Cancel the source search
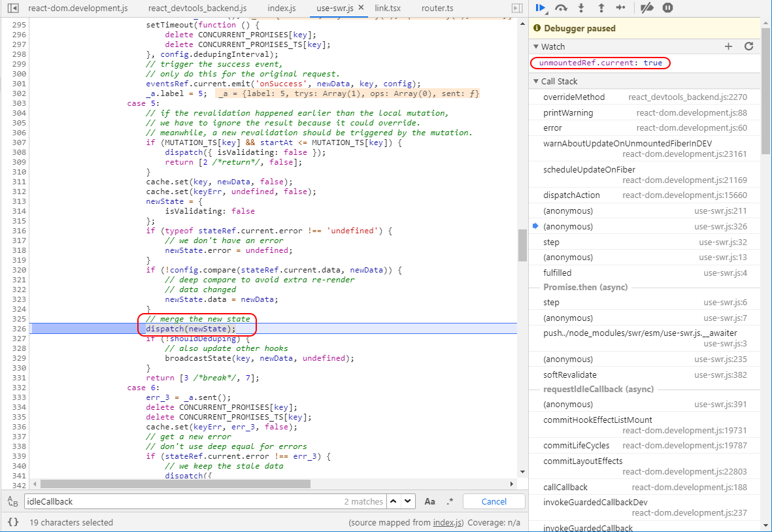 pyautogui.click(x=494, y=501)
